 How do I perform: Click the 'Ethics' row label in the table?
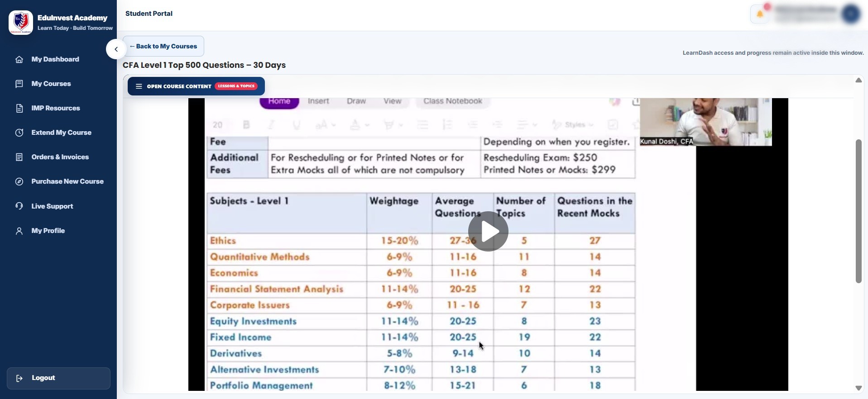coord(223,241)
